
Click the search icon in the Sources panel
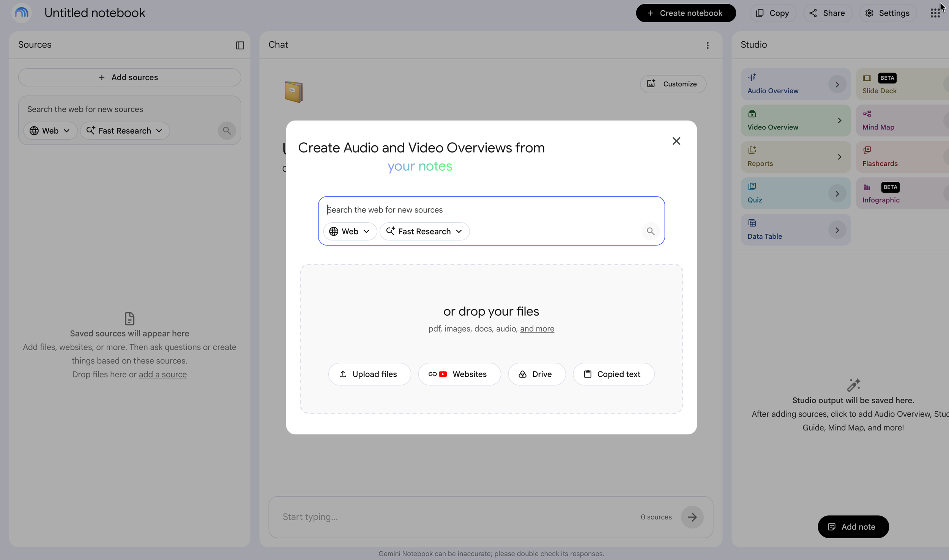point(227,131)
